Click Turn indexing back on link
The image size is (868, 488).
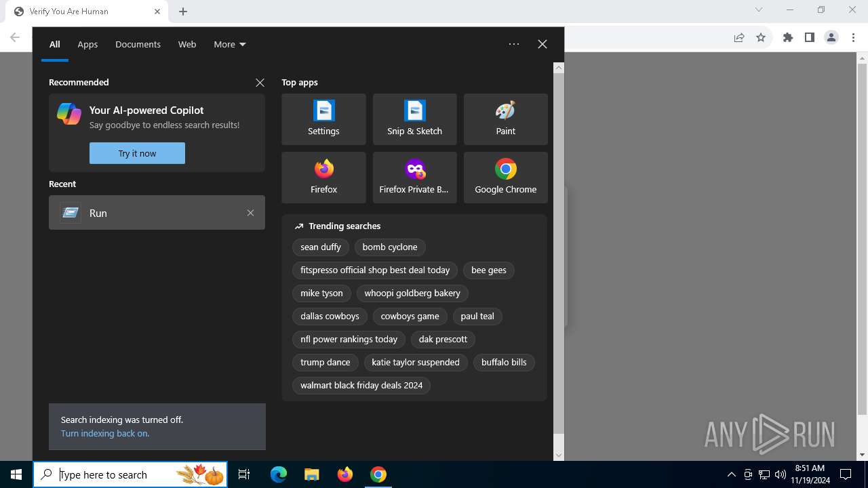[x=105, y=434]
